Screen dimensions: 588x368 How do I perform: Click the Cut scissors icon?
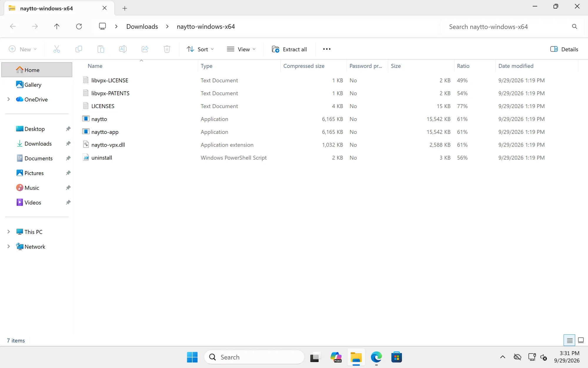[57, 49]
